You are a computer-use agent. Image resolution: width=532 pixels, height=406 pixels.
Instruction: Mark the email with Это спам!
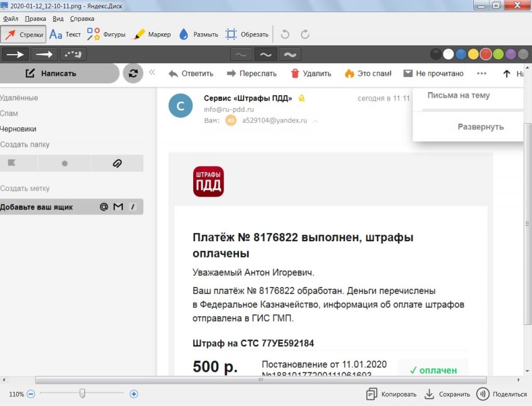tap(368, 74)
